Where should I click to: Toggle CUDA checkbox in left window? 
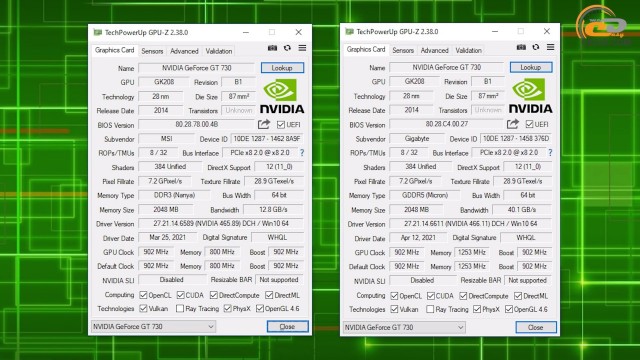point(180,295)
